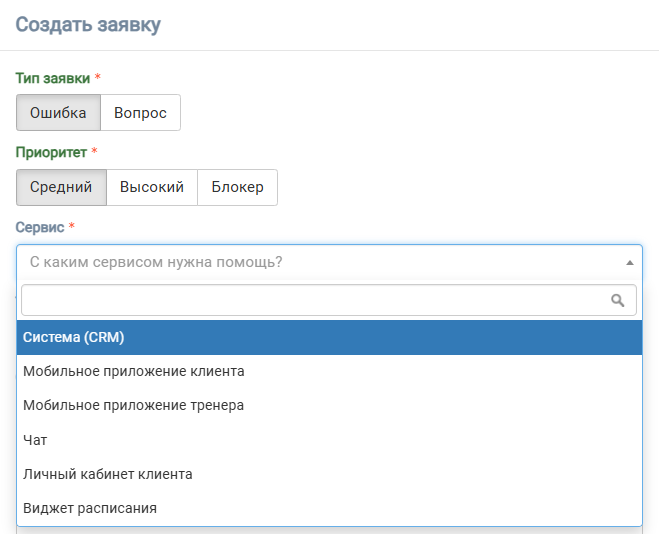Set priority to Высокий
Viewport: 659px width, 534px height.
(152, 187)
